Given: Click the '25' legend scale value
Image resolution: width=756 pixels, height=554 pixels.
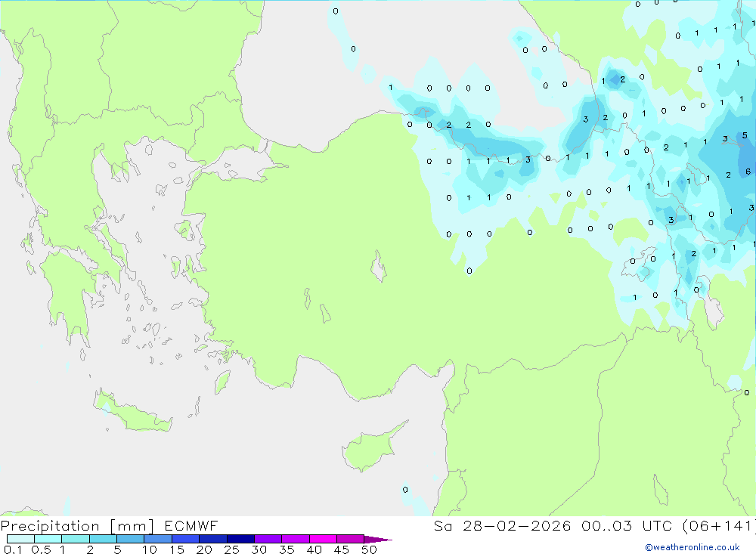Looking at the screenshot, I should click(231, 549).
